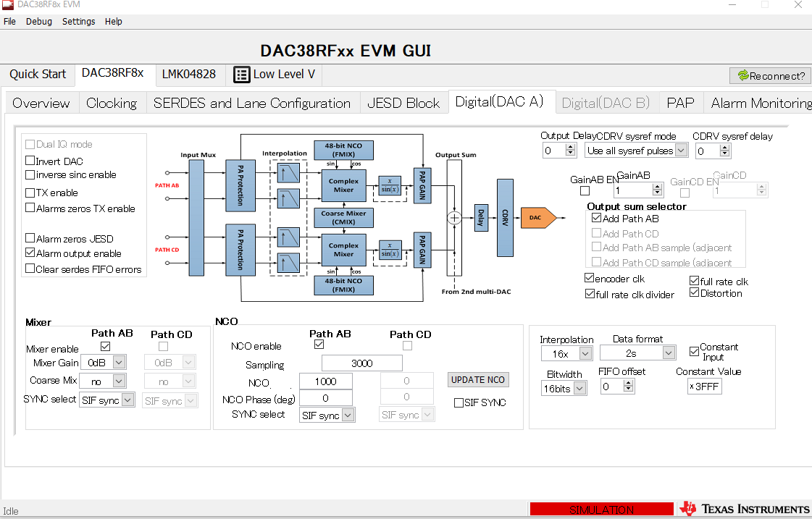
Task: Enable the TX enable checkbox
Action: point(30,193)
